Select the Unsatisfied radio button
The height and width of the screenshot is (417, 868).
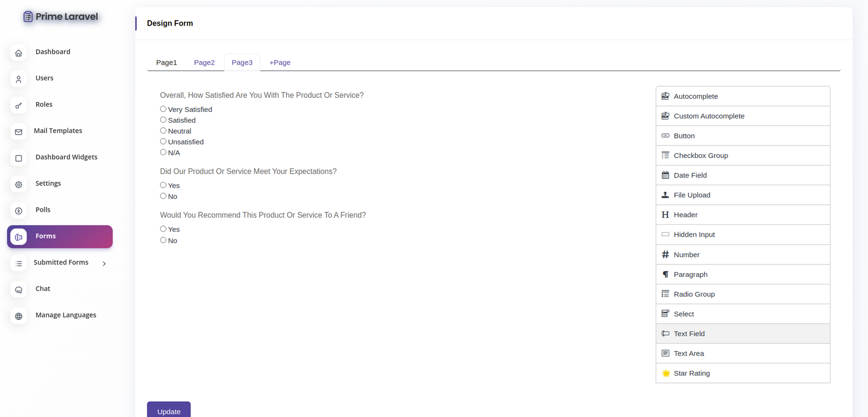163,142
